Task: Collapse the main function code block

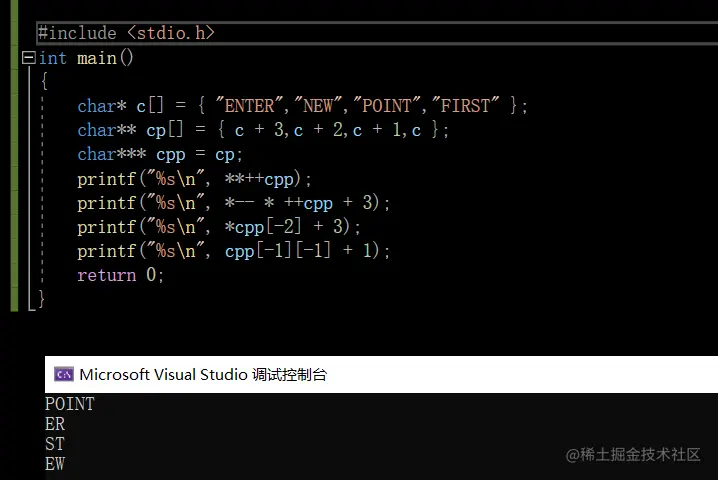Action: click(x=28, y=58)
